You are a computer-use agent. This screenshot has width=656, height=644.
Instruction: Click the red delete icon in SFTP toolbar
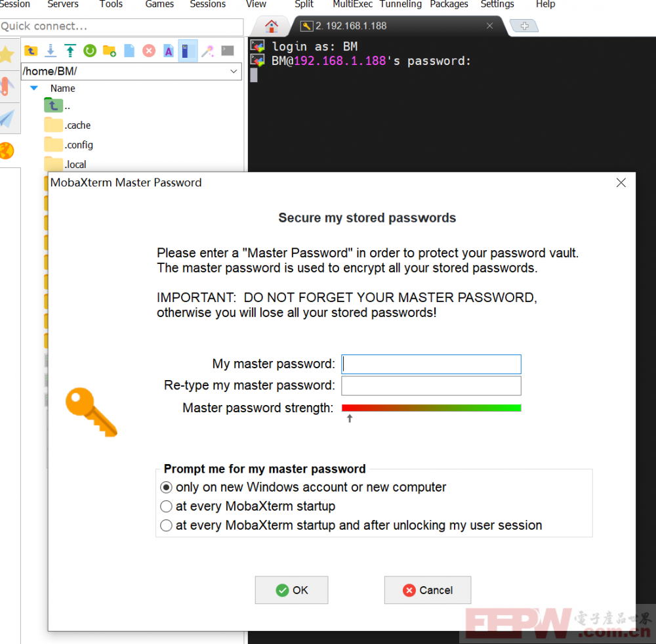(149, 51)
